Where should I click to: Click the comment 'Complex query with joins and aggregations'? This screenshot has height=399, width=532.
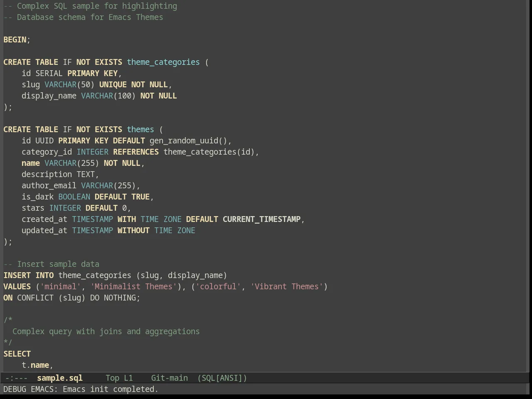point(106,332)
